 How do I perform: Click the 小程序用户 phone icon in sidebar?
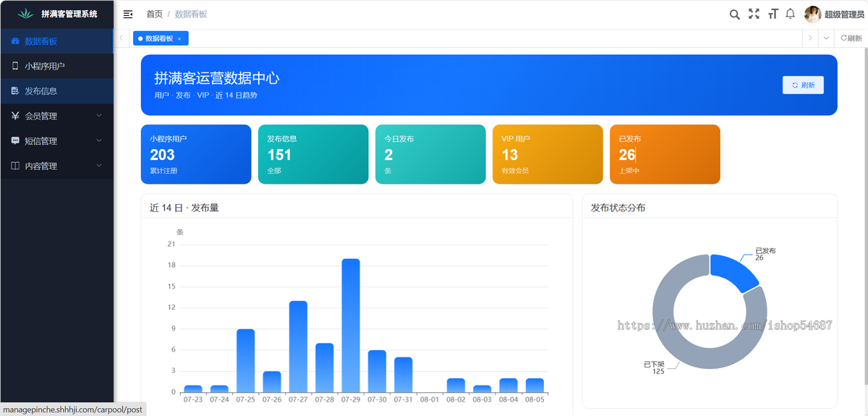click(x=15, y=66)
